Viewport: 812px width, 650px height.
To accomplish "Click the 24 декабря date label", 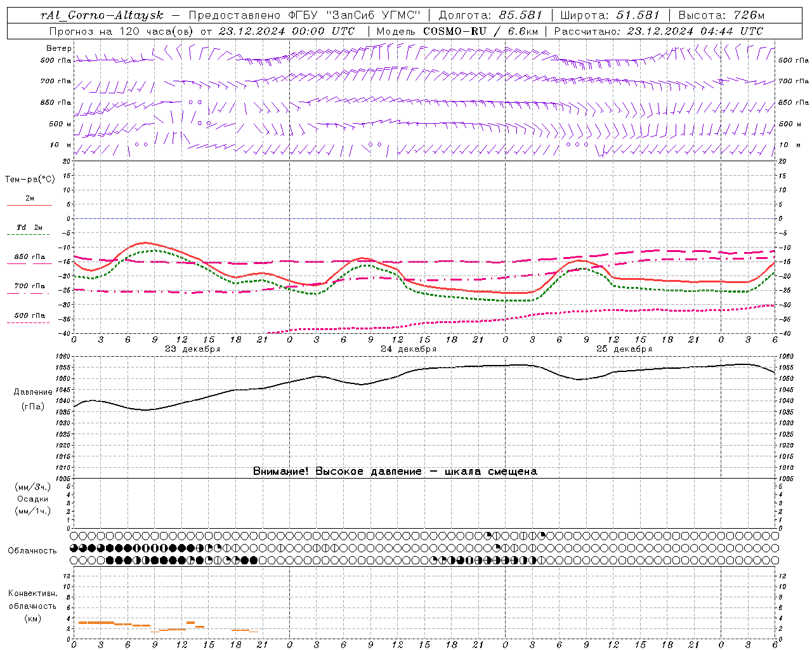I will click(x=409, y=349).
